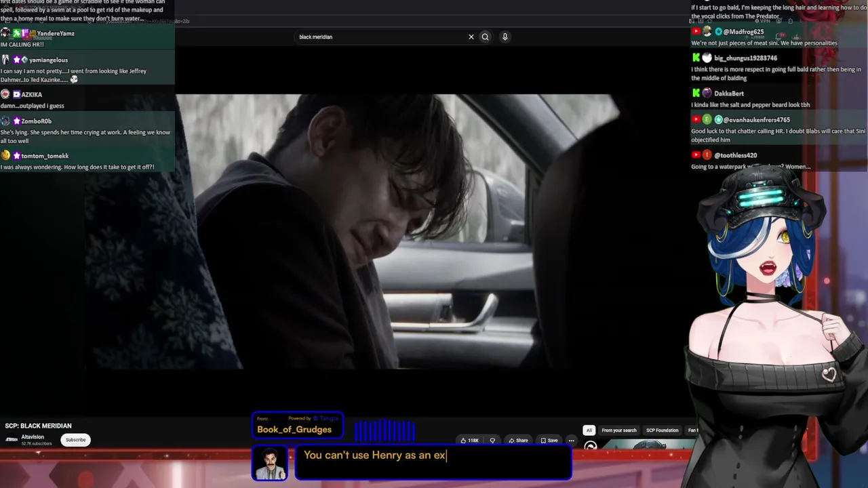
Task: Start voice search with the microphone icon
Action: pos(505,37)
